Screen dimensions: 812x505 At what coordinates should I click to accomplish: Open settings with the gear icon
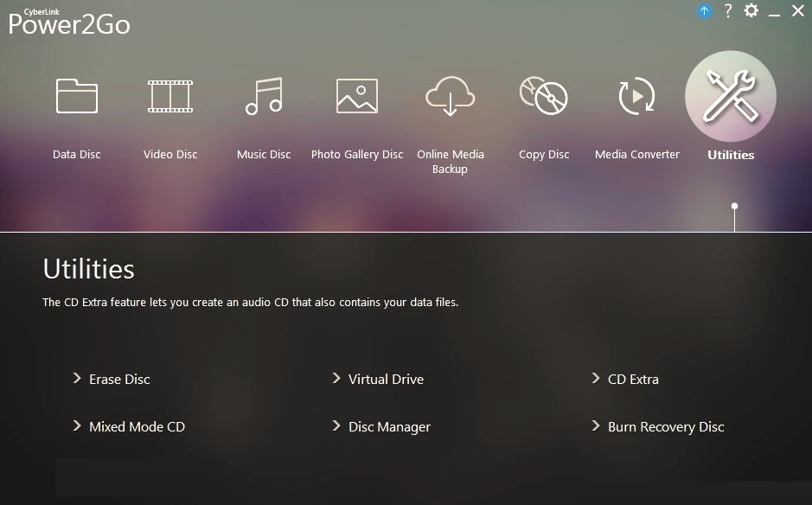[x=751, y=10]
